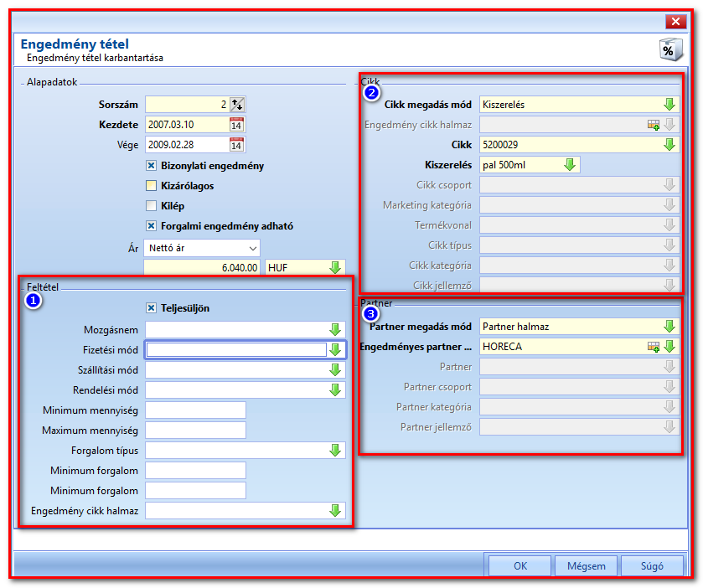Click green arrow next to HUF currency
703x588 pixels.
point(335,267)
